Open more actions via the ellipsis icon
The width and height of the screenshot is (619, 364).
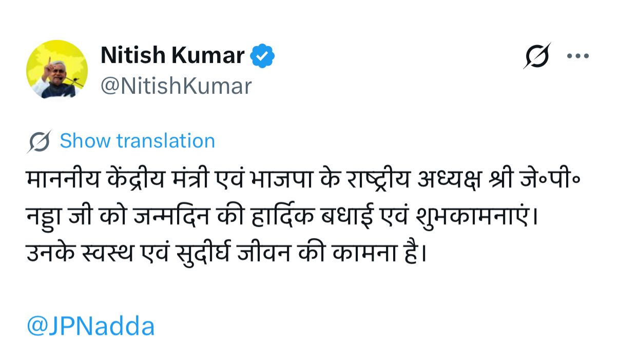point(578,55)
